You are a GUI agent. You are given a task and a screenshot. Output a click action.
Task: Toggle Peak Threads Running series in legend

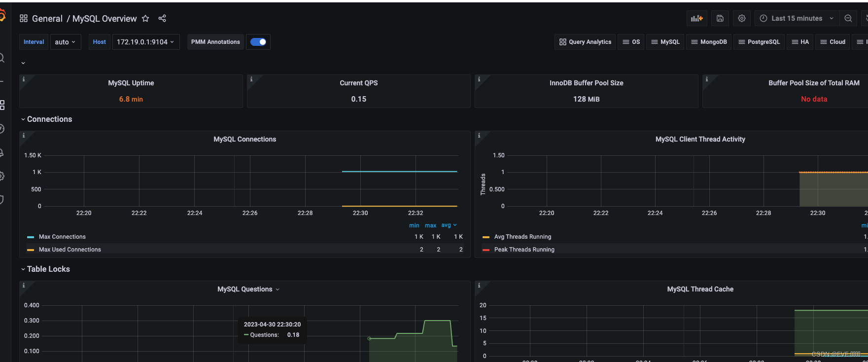pyautogui.click(x=524, y=250)
